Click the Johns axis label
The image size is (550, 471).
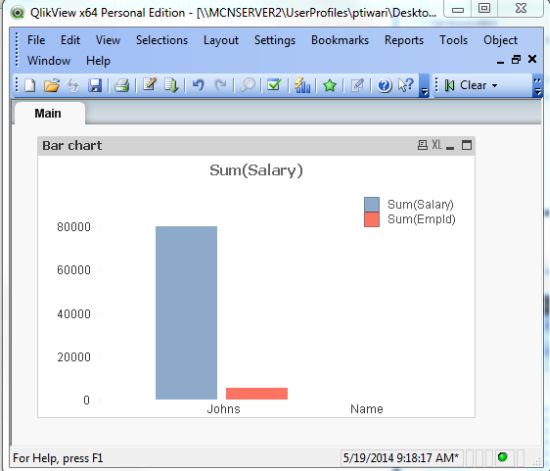pos(223,409)
